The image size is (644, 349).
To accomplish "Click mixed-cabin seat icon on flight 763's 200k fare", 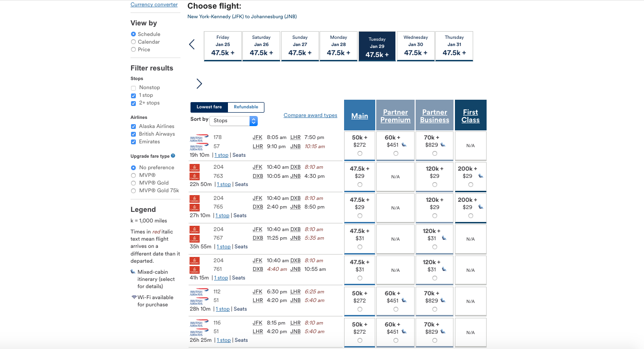I will [481, 176].
